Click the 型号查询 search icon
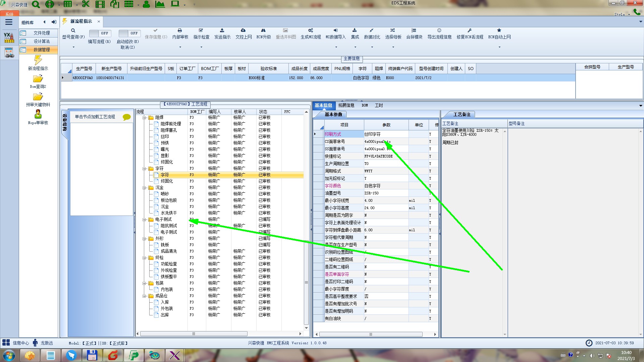Image resolution: width=644 pixels, height=362 pixels. (73, 31)
